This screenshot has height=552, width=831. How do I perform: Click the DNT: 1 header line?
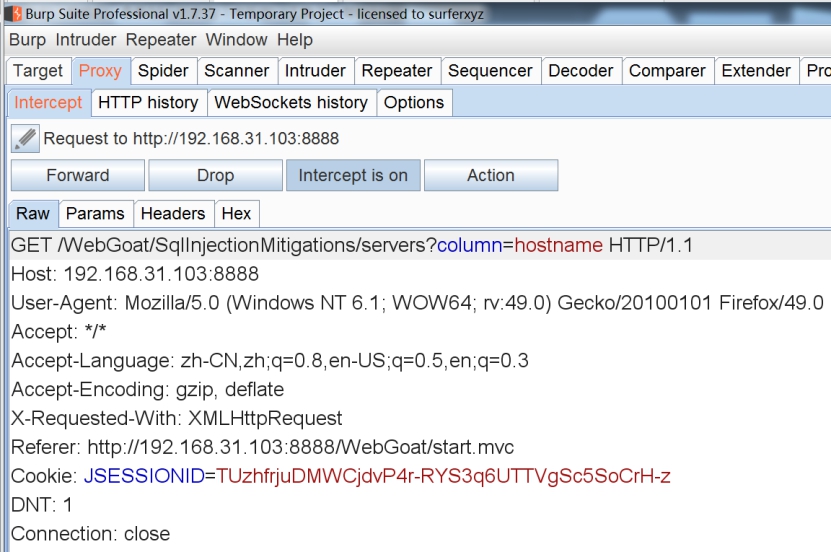[41, 505]
